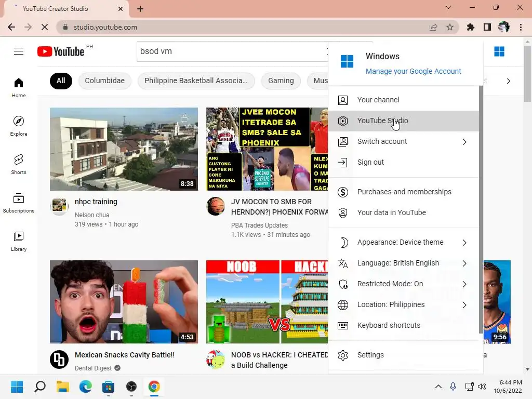
Task: Click the Your data shield icon
Action: tap(343, 212)
